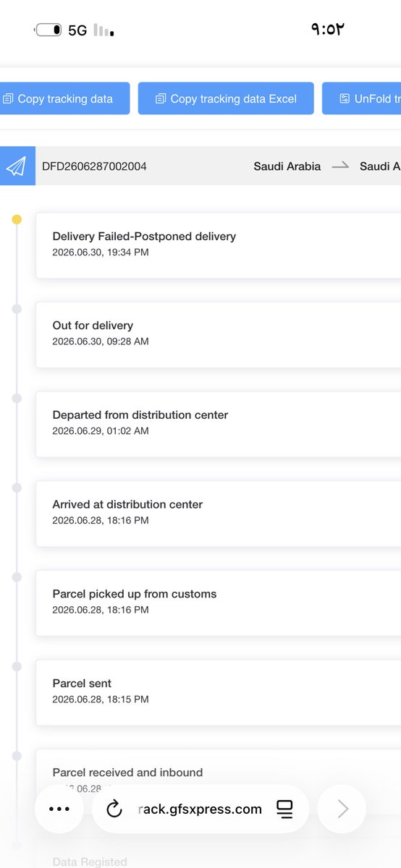Select Arrived at distribution center card

click(218, 513)
